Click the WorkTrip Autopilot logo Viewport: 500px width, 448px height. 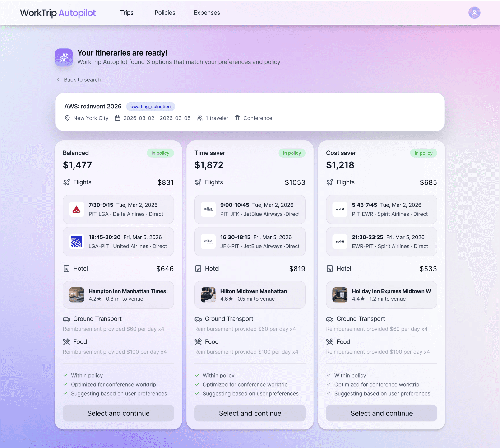(x=58, y=13)
